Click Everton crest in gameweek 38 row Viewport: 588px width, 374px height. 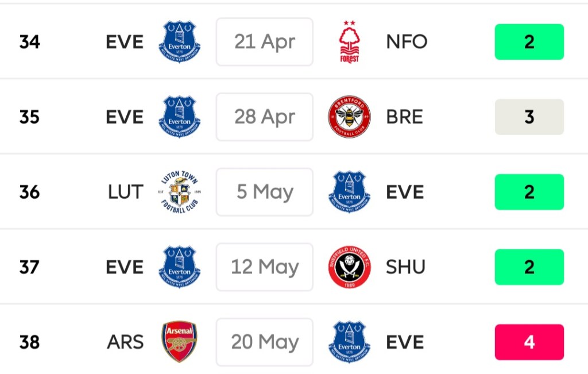349,342
